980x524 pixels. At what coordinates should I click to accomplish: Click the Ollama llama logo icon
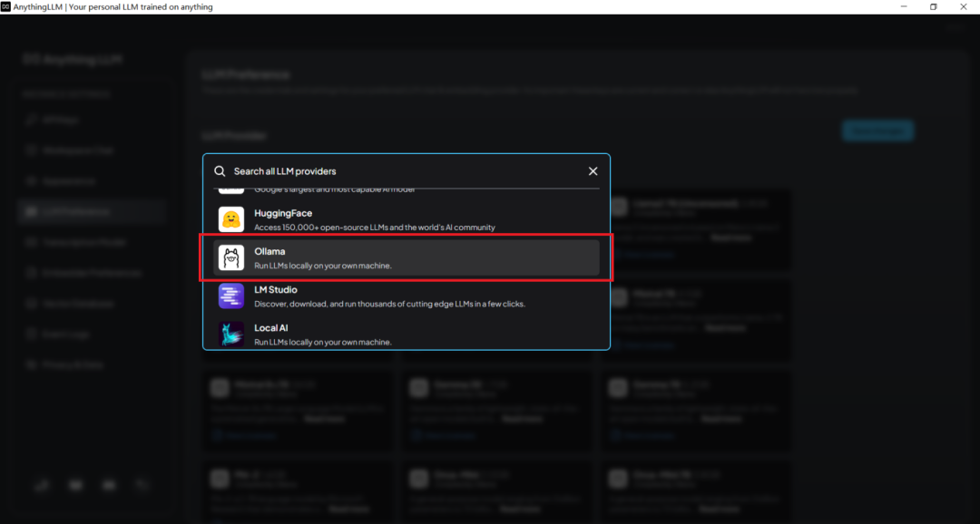coord(231,258)
